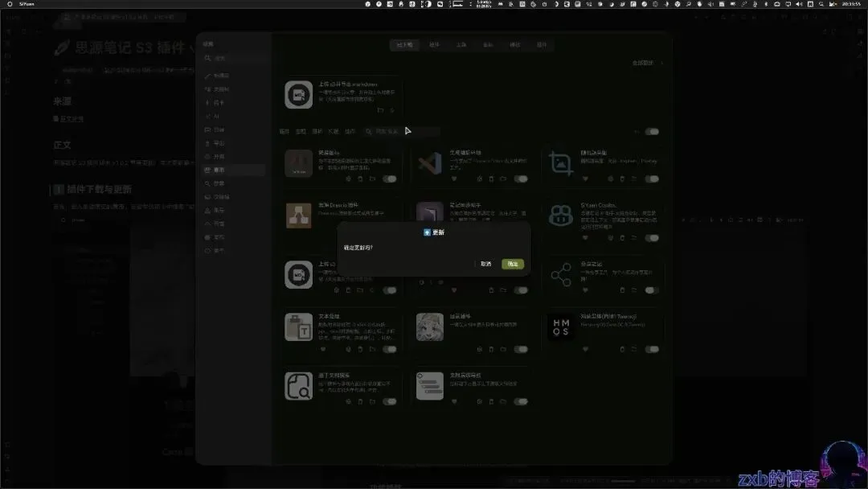Image resolution: width=868 pixels, height=489 pixels.
Task: Click heart icon of document-hierarchy plugin
Action: coord(454,401)
